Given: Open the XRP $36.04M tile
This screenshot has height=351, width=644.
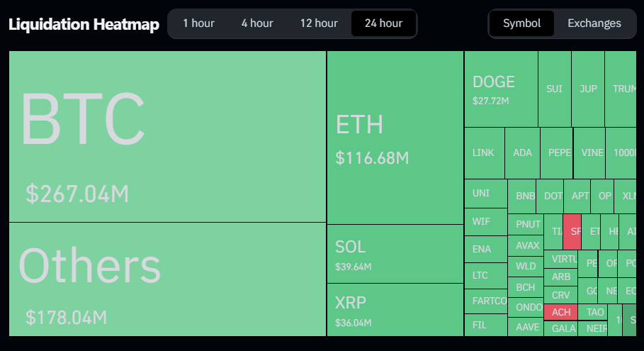Looking at the screenshot, I should pyautogui.click(x=395, y=310).
